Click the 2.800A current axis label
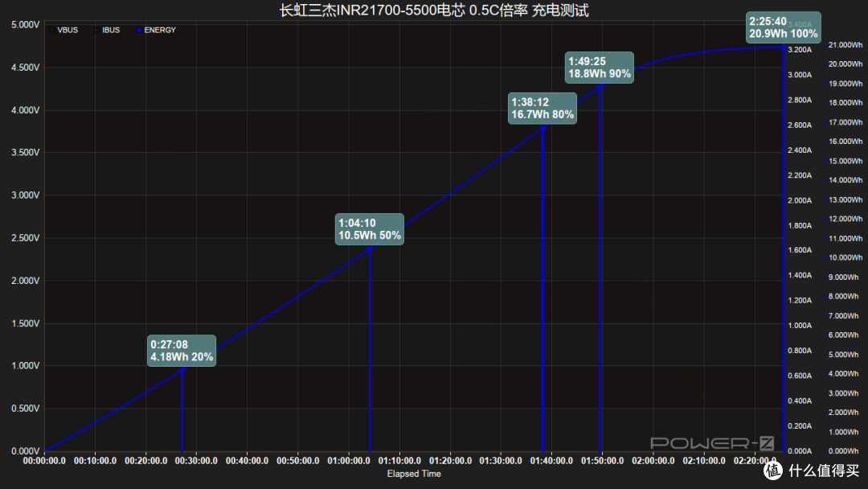 [x=800, y=101]
